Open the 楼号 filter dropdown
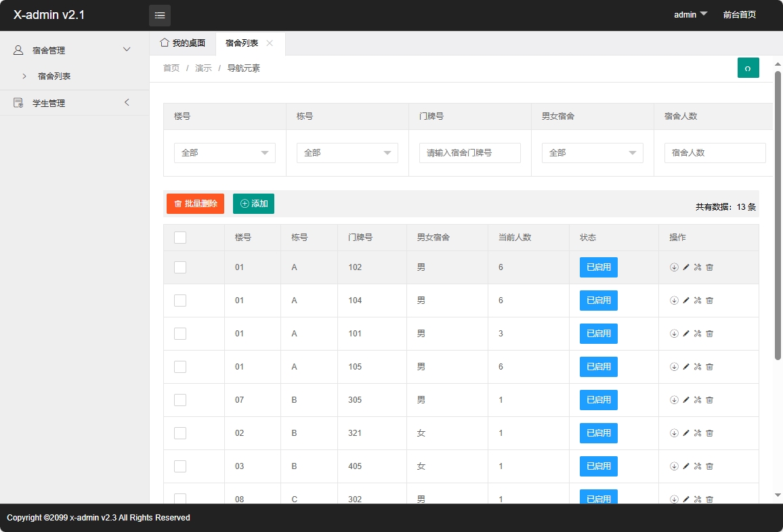Screen dimensions: 783x532 224,153
